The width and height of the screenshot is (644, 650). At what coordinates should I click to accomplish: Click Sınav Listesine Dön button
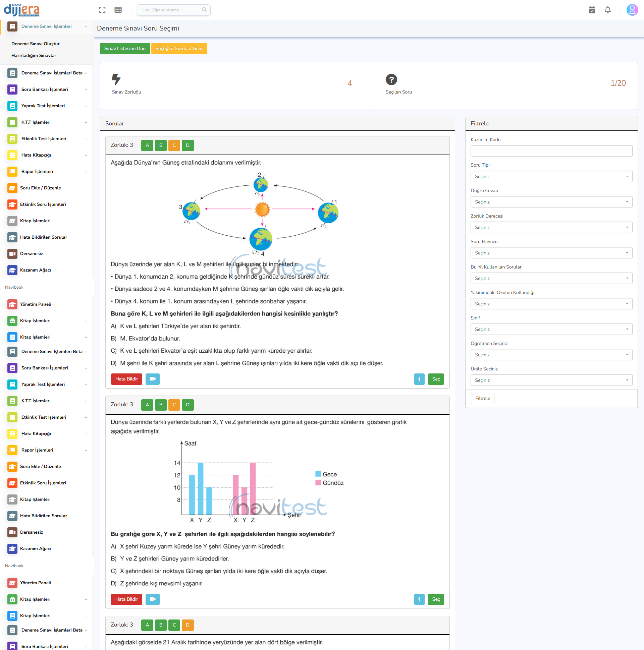click(124, 49)
